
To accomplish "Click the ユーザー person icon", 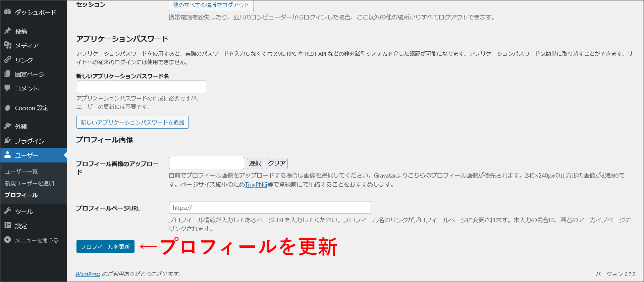I will click(7, 155).
